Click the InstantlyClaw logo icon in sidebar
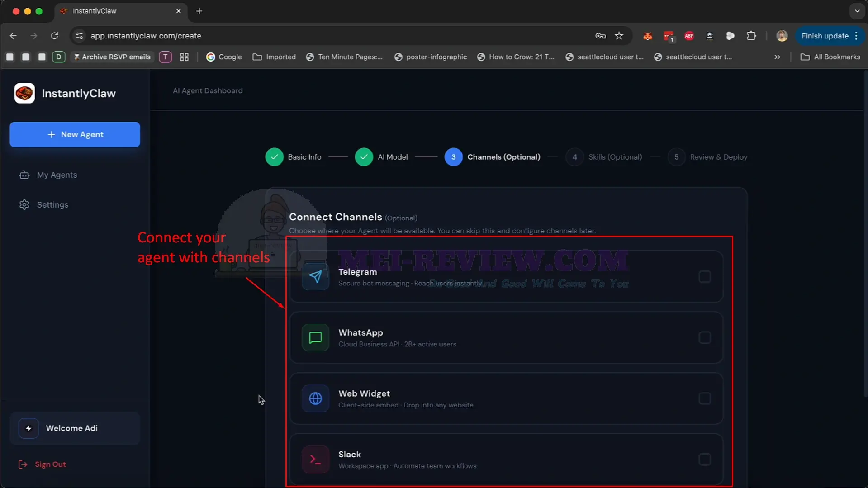 point(24,93)
